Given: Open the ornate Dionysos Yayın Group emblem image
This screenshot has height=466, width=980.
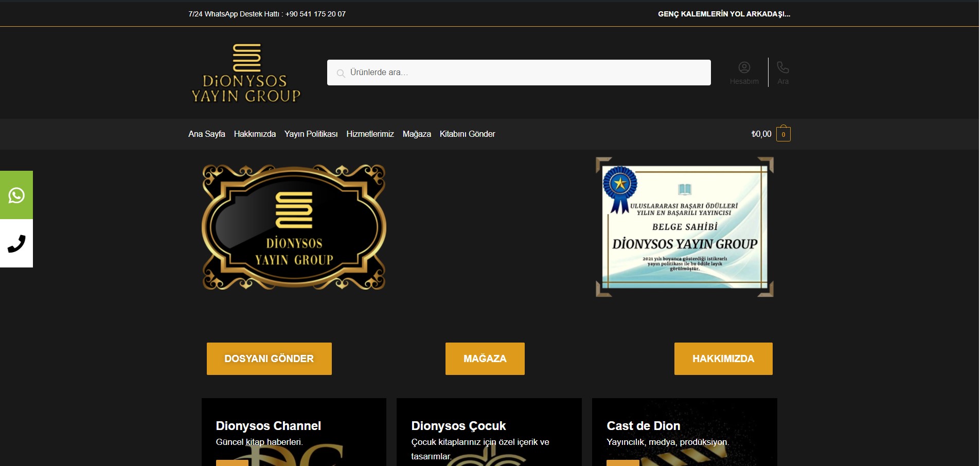Looking at the screenshot, I should [294, 227].
